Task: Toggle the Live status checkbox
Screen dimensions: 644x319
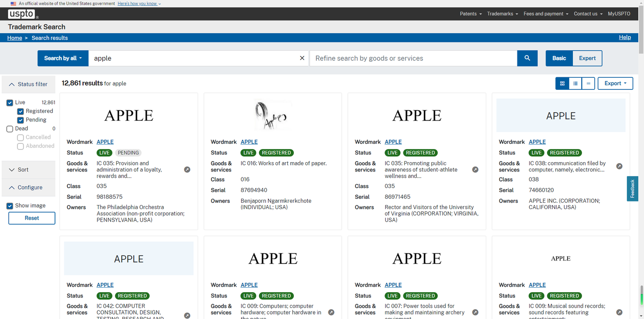Action: point(10,102)
